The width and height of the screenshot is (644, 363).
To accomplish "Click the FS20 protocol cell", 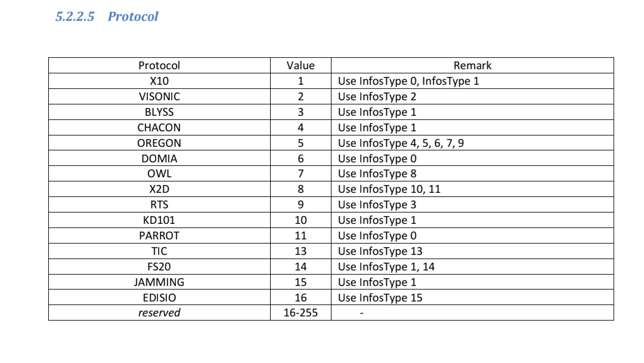I will 159,266.
